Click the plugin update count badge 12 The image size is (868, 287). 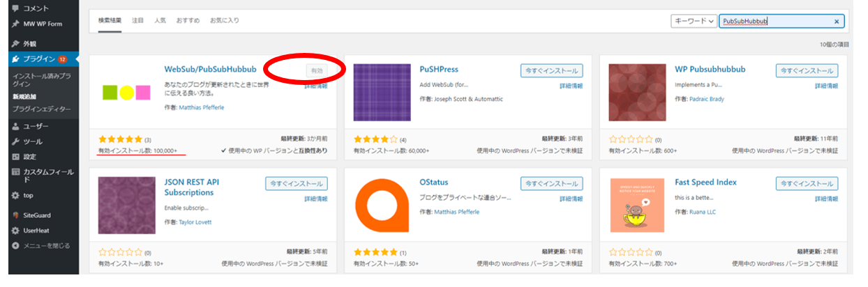62,59
